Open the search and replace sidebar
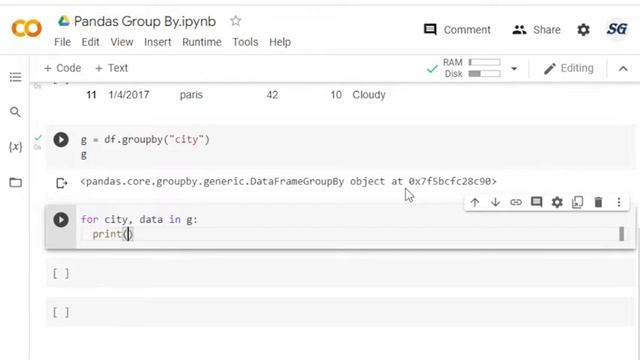This screenshot has width=640, height=360. click(16, 112)
